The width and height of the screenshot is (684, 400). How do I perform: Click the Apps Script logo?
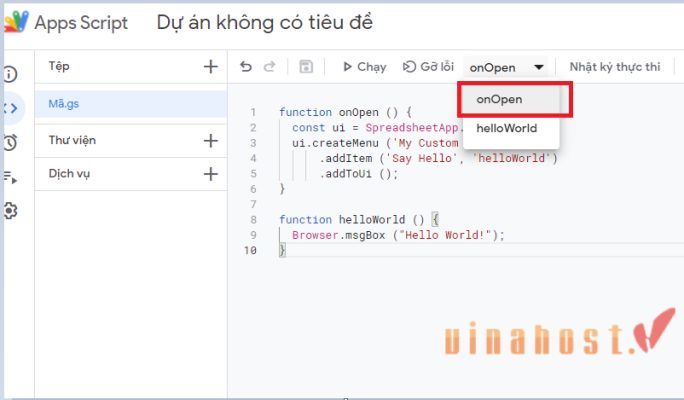pyautogui.click(x=17, y=22)
